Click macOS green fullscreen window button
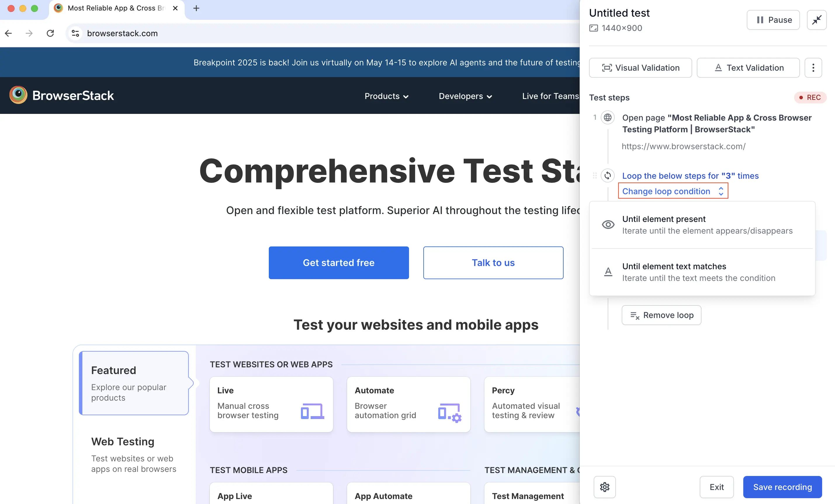835x504 pixels. click(x=34, y=8)
